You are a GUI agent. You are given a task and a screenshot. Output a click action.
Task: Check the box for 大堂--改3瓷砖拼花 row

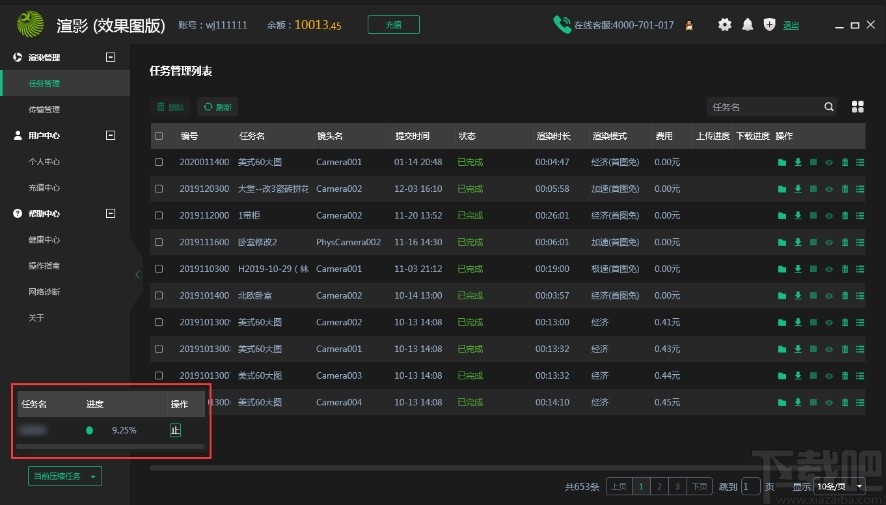[159, 189]
